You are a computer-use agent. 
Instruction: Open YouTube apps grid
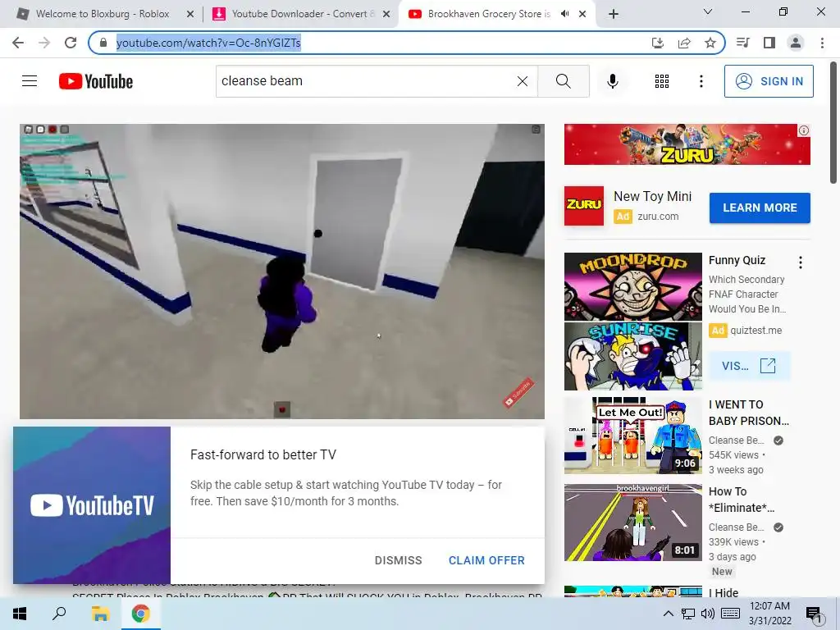coord(662,81)
